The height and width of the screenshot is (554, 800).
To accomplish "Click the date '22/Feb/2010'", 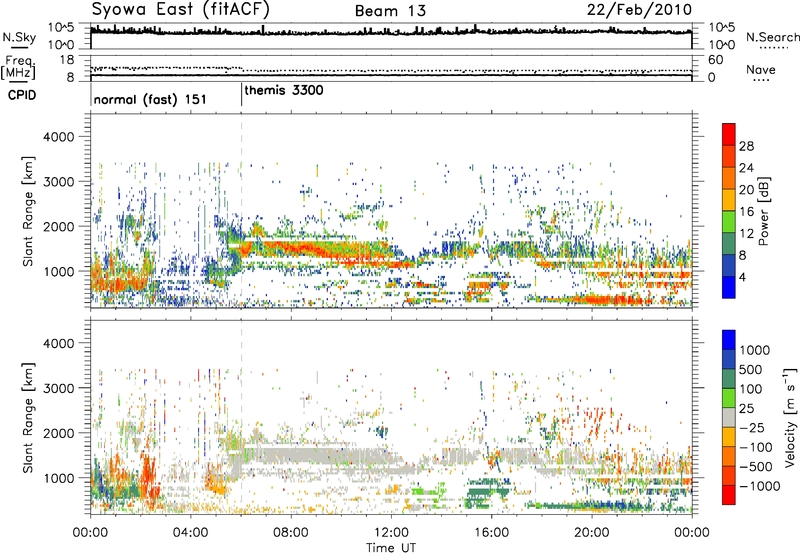I will (639, 10).
